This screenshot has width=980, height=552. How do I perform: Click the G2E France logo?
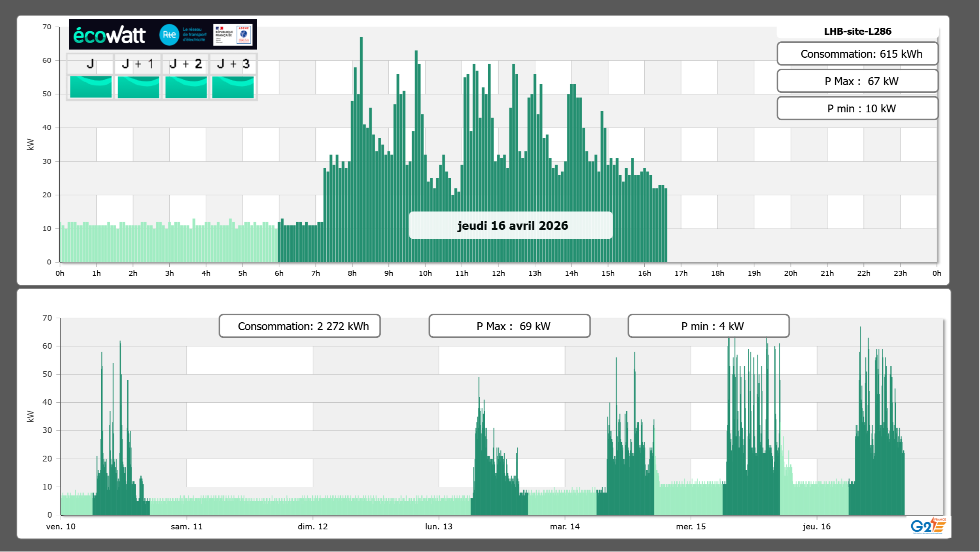(x=928, y=526)
